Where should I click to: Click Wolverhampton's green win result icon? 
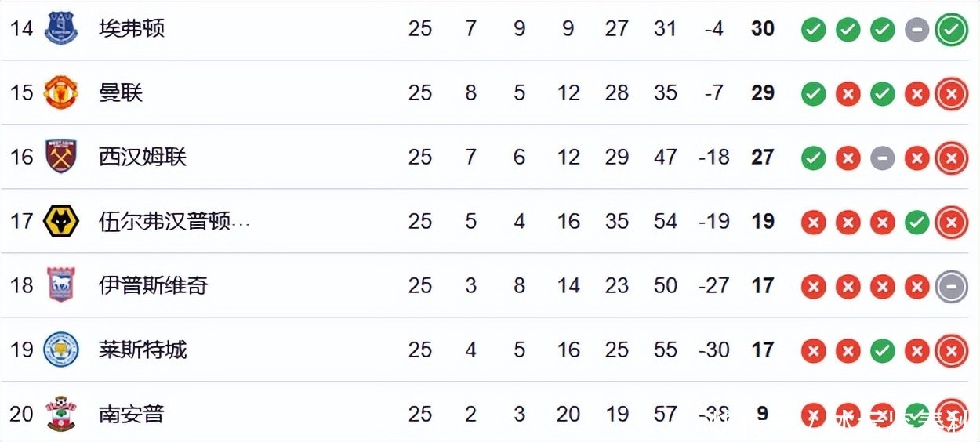[x=916, y=223]
